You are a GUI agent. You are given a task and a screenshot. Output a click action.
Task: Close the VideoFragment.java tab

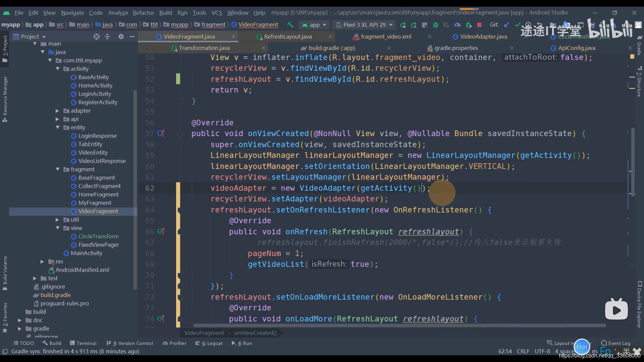pyautogui.click(x=233, y=37)
